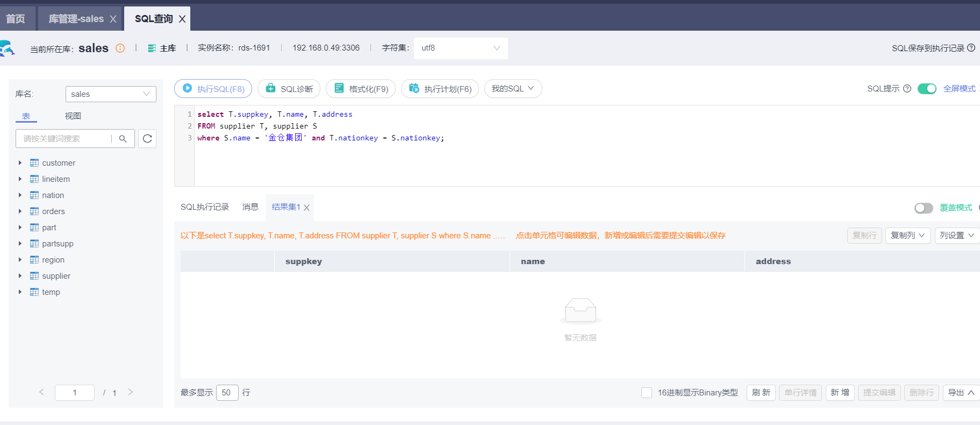Click 格式化(F9) button
This screenshot has width=980, height=425.
pos(361,89)
